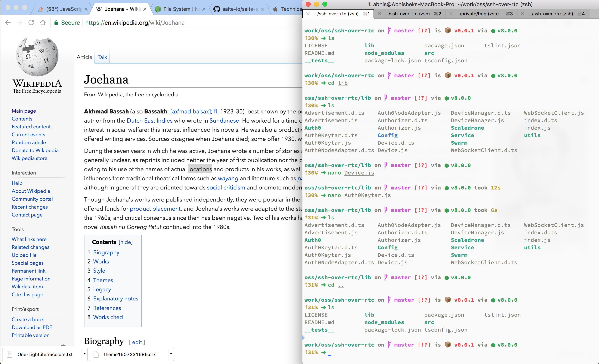View Recent changes
The width and height of the screenshot is (599, 364).
(x=30, y=207)
